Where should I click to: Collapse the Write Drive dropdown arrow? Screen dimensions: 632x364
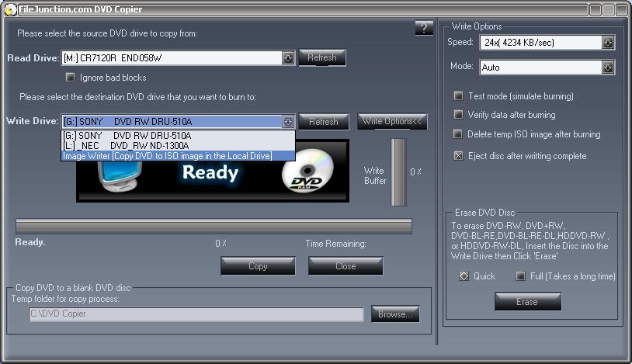[287, 122]
